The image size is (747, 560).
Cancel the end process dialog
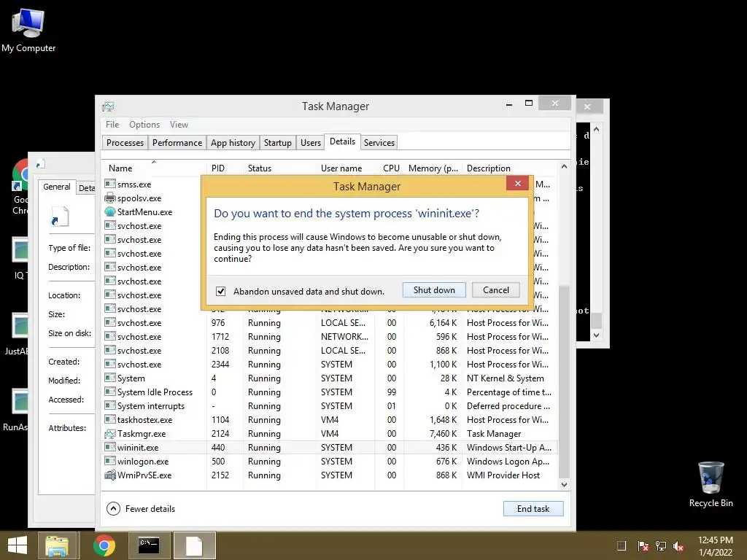(x=495, y=290)
